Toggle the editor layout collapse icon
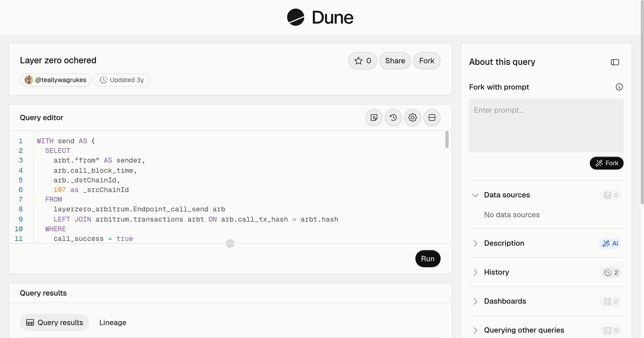Image resolution: width=644 pixels, height=338 pixels. pos(432,117)
